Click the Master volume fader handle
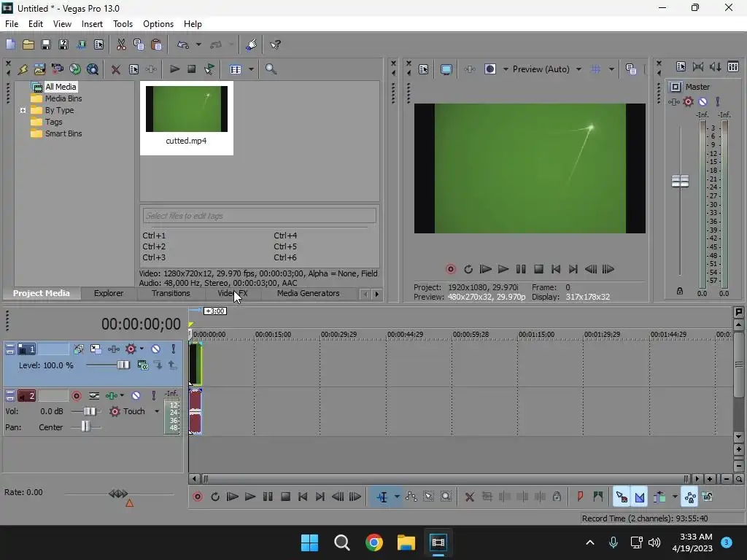Viewport: 747px width, 560px height. pyautogui.click(x=680, y=181)
